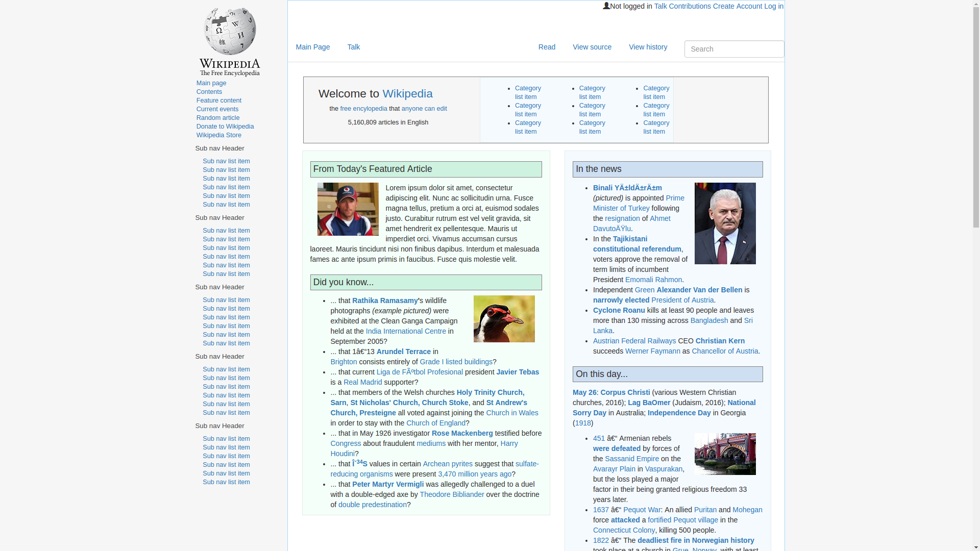
Task: Click the Real Madrid link
Action: (x=363, y=382)
